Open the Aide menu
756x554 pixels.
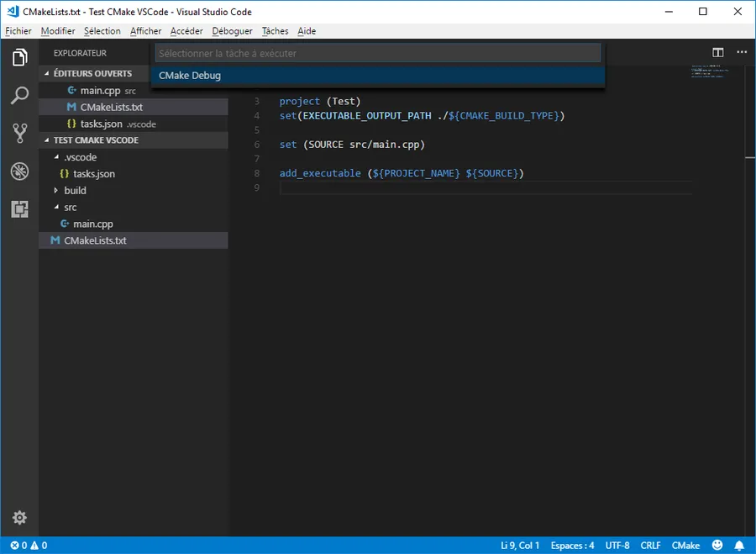click(307, 31)
